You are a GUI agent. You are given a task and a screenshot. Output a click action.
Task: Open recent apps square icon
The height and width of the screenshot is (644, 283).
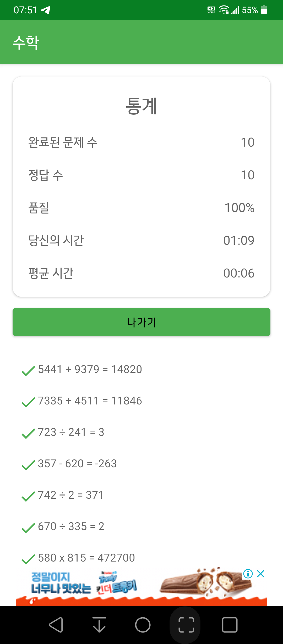click(x=230, y=625)
